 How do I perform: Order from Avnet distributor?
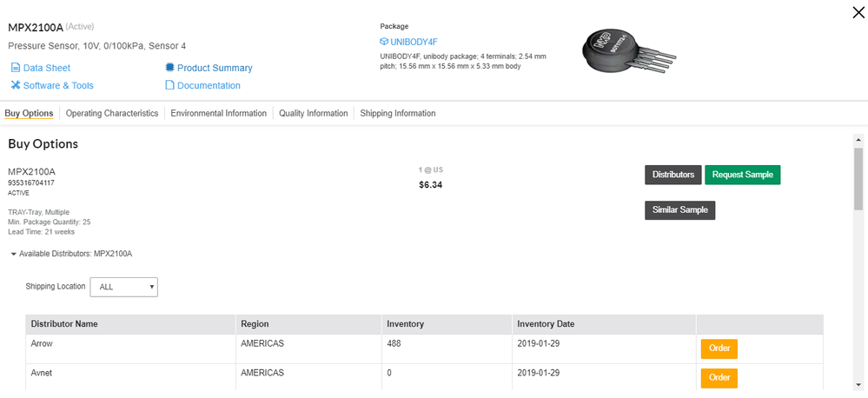coord(719,377)
